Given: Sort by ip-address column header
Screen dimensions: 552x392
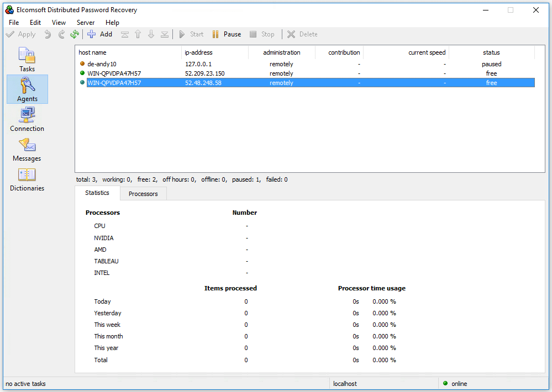Looking at the screenshot, I should (x=215, y=52).
